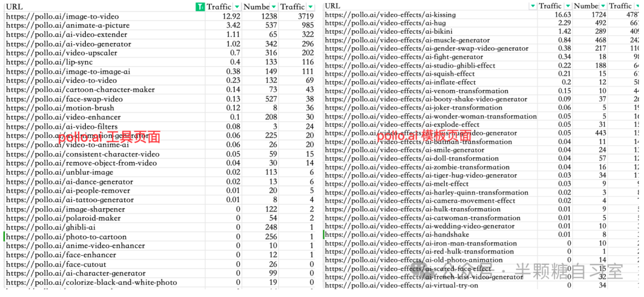Select the pollo.ai/photo-to-cartoon URL cell
This screenshot has width=644, height=297.
[104, 237]
